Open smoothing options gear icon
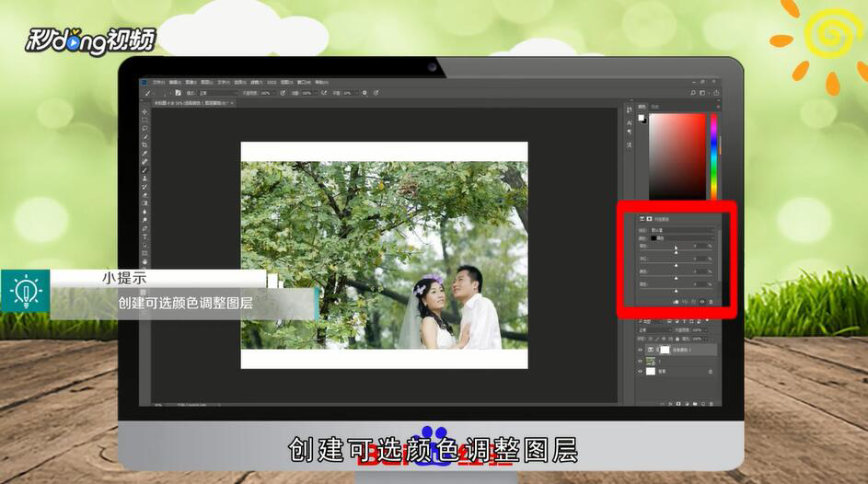 365,93
